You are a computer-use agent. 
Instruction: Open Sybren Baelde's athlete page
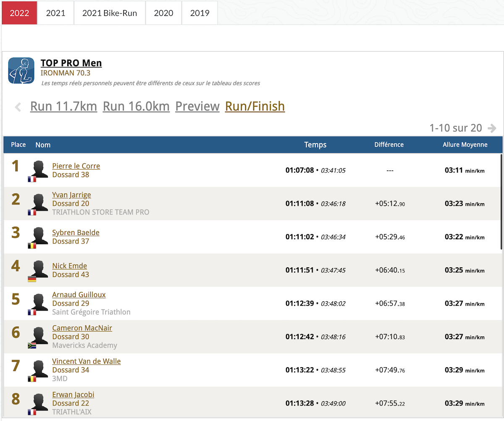coord(76,233)
